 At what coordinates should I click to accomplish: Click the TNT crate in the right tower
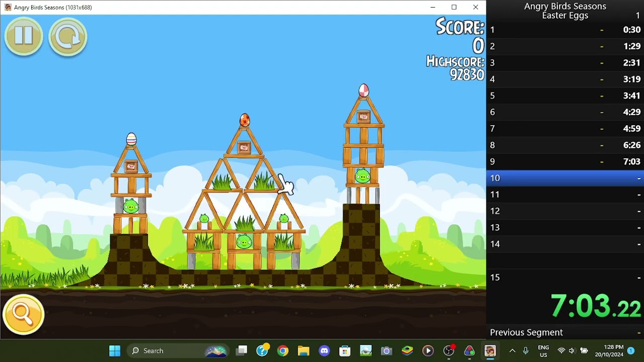[363, 118]
